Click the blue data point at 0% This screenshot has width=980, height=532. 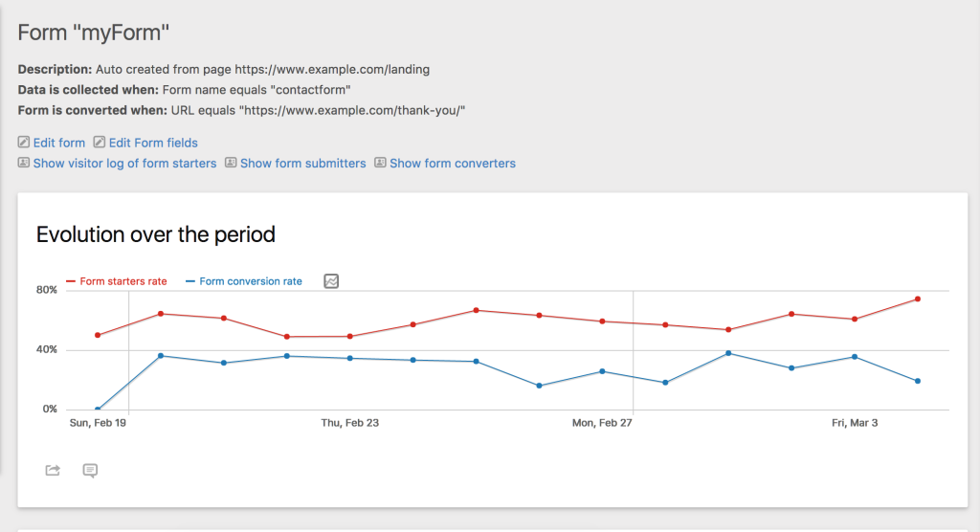tap(98, 410)
